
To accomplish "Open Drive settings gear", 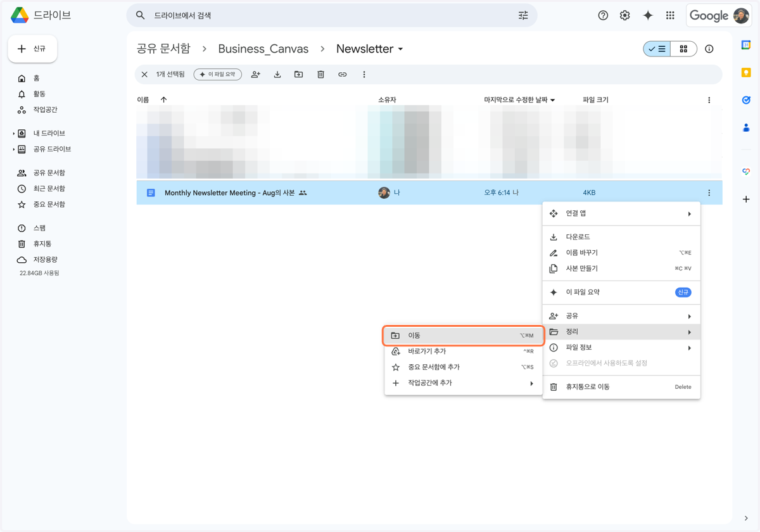I will (x=625, y=15).
